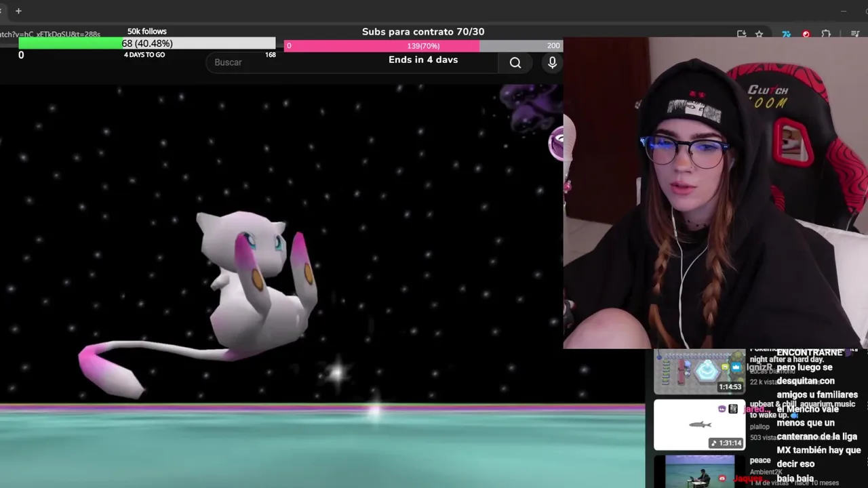Click the install app icon in address bar
The width and height of the screenshot is (868, 488).
click(741, 34)
